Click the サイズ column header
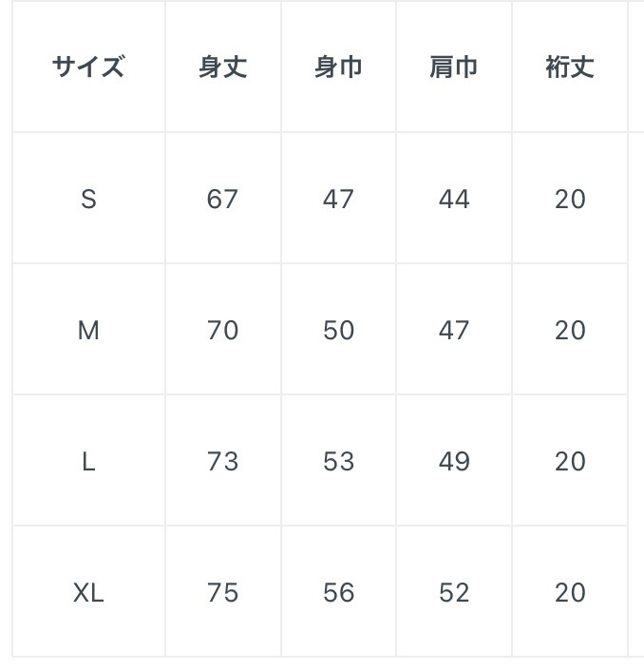The width and height of the screenshot is (644, 671). 88,67
